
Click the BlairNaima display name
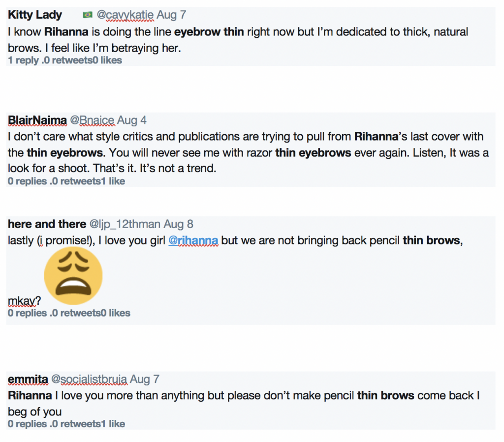click(x=37, y=120)
